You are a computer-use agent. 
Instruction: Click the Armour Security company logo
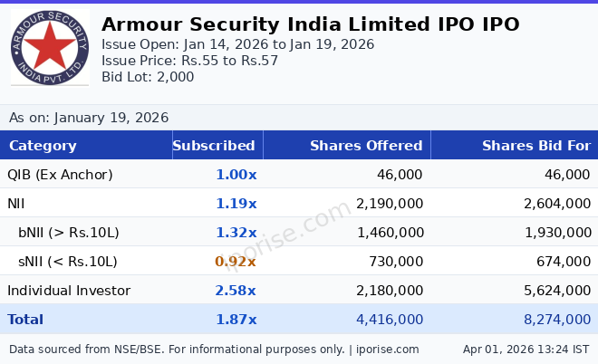pos(50,48)
